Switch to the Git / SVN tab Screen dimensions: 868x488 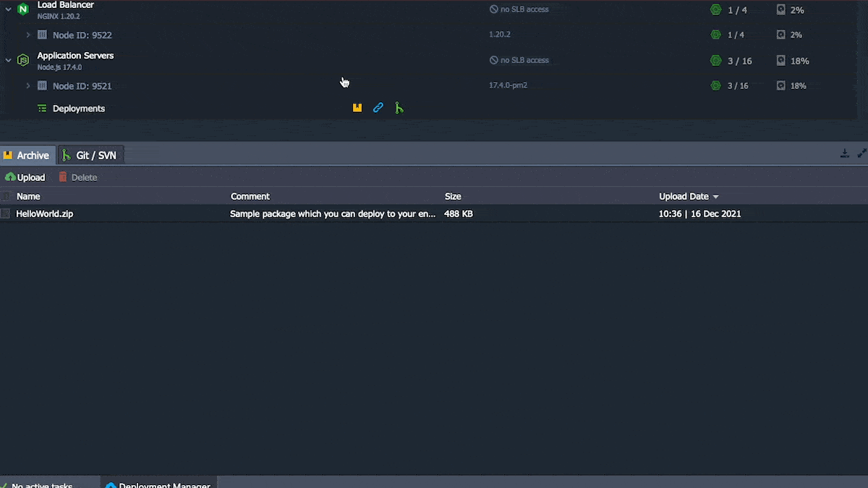90,155
